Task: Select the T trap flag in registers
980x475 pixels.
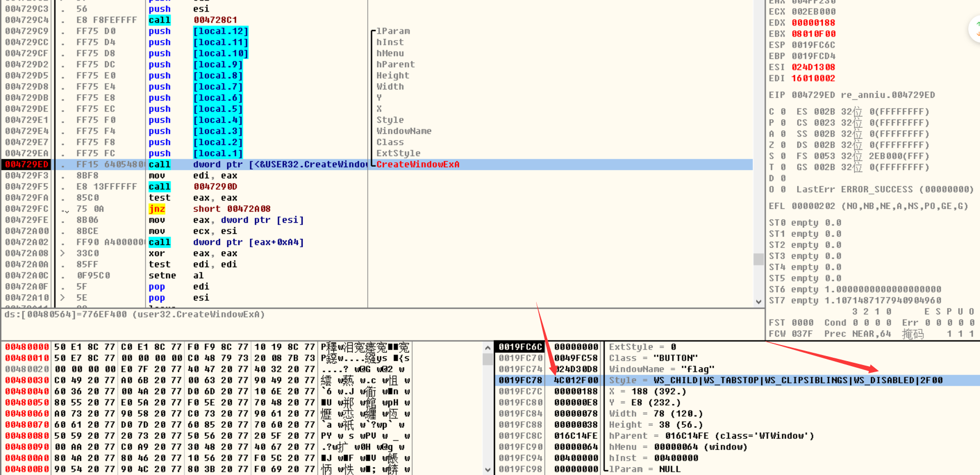Action: (x=777, y=167)
